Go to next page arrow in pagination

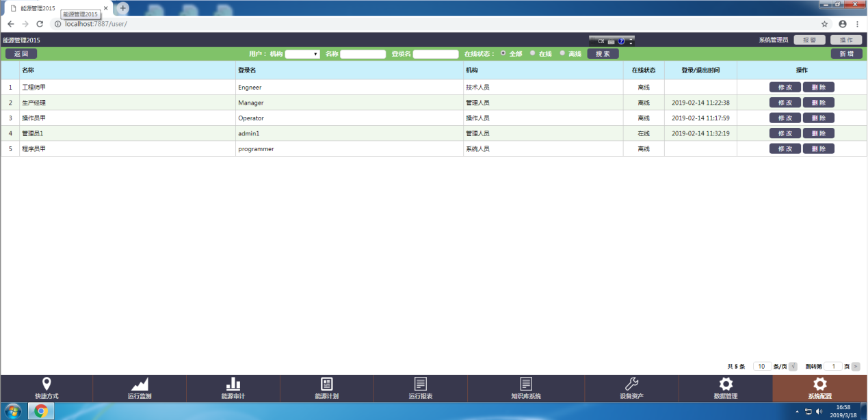855,367
